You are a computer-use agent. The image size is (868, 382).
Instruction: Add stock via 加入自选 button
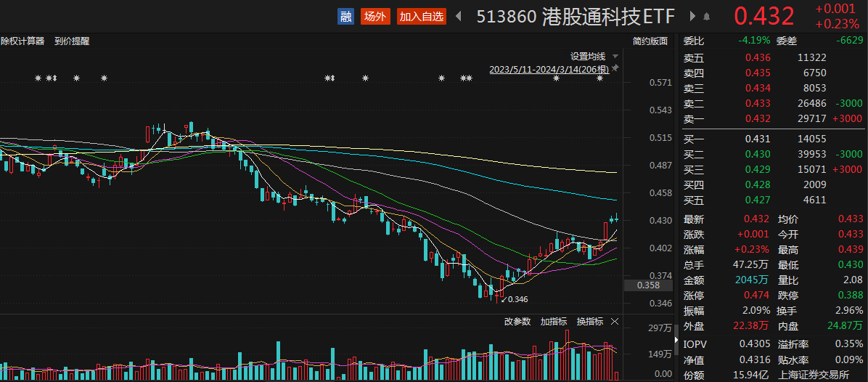click(x=422, y=17)
